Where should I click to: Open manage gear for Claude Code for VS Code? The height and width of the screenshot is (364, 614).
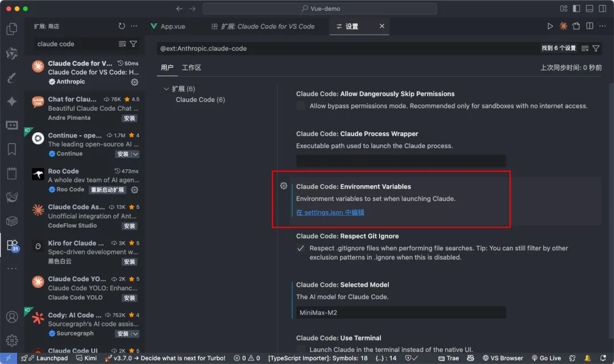(135, 82)
